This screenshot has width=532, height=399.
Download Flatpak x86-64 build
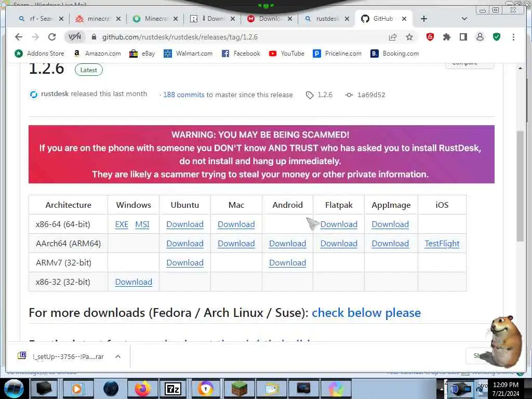point(339,224)
